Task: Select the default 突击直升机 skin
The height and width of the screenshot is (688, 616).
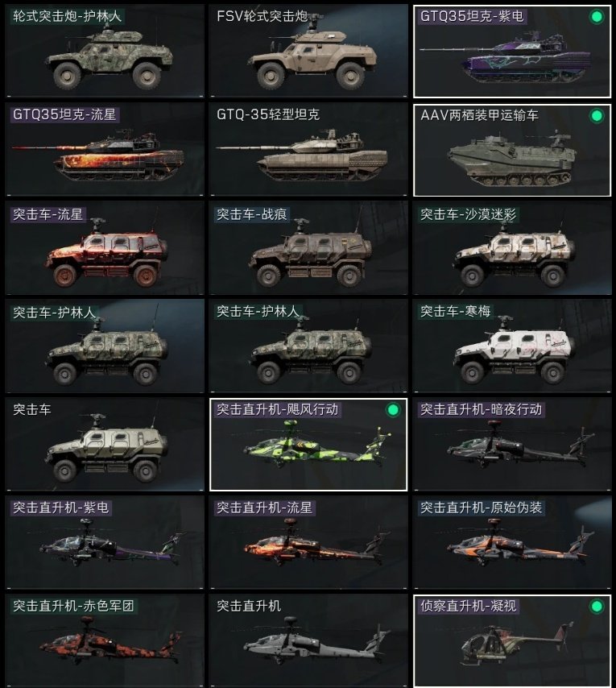Action: (x=308, y=641)
